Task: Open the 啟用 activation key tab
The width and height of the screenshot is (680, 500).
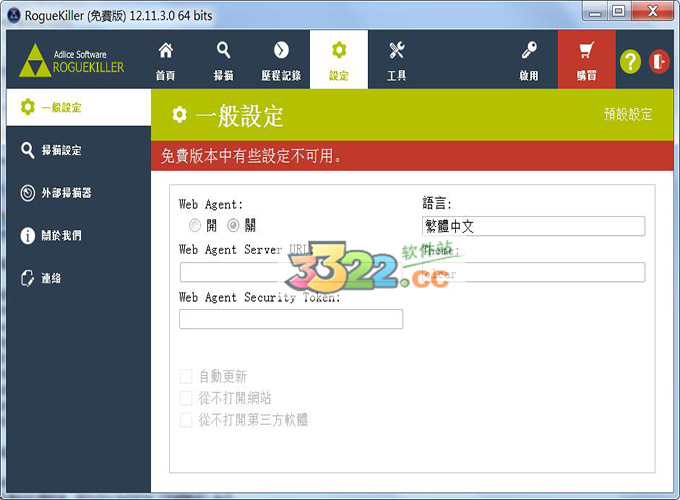Action: pos(529,60)
